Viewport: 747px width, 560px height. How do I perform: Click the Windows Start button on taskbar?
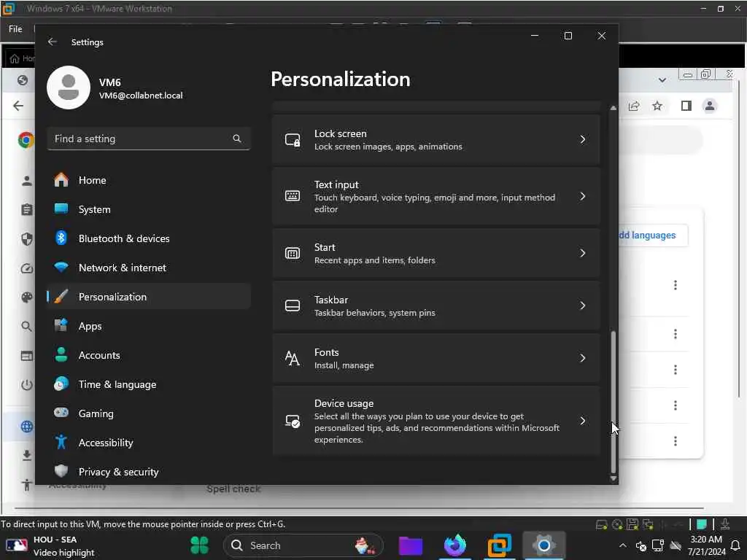click(x=200, y=545)
